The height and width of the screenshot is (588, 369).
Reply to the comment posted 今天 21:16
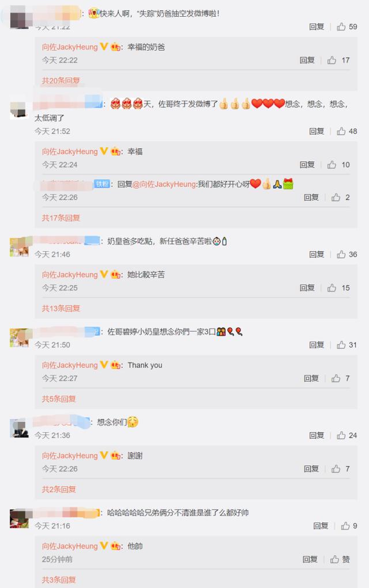pyautogui.click(x=321, y=526)
